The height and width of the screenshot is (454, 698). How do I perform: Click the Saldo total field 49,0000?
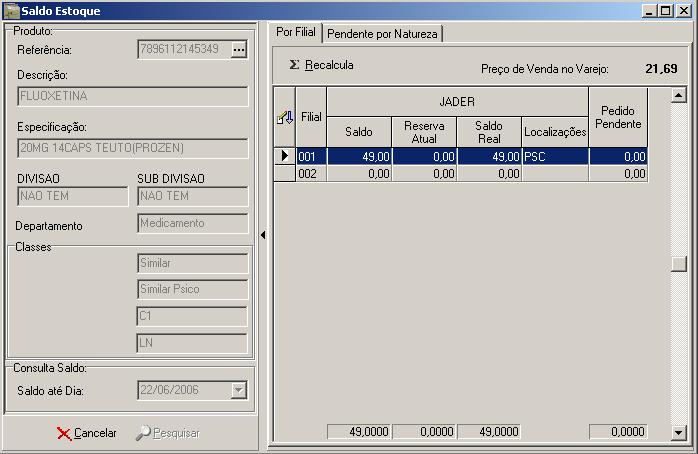click(359, 432)
